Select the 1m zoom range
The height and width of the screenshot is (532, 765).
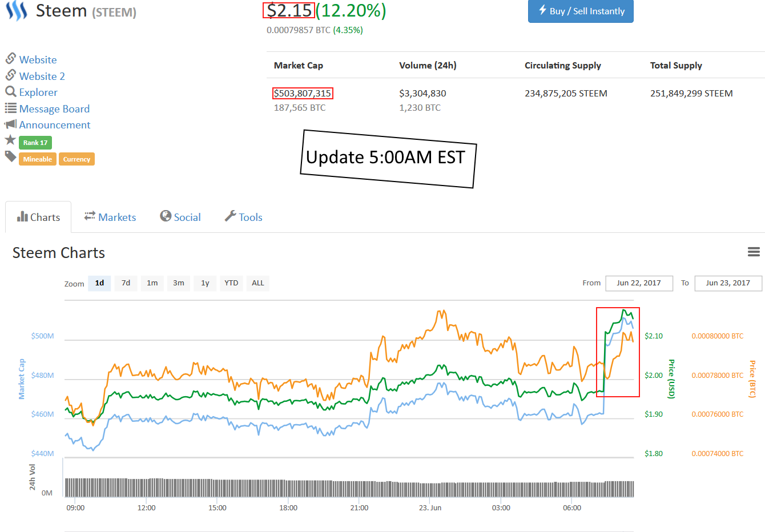pyautogui.click(x=152, y=283)
